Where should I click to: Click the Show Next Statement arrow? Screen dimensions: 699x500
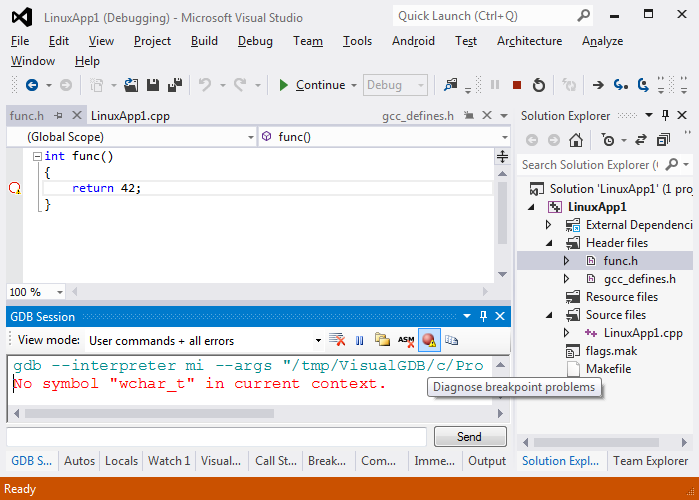click(x=598, y=85)
